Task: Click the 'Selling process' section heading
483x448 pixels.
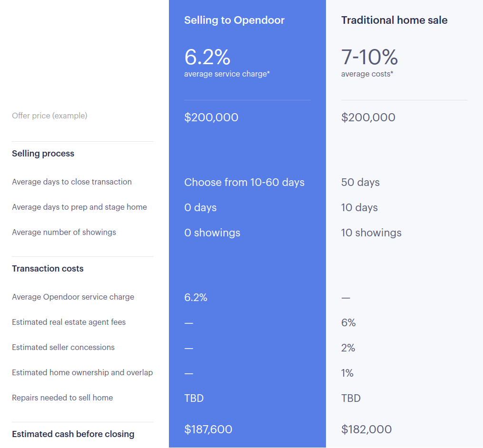Action: 43,154
